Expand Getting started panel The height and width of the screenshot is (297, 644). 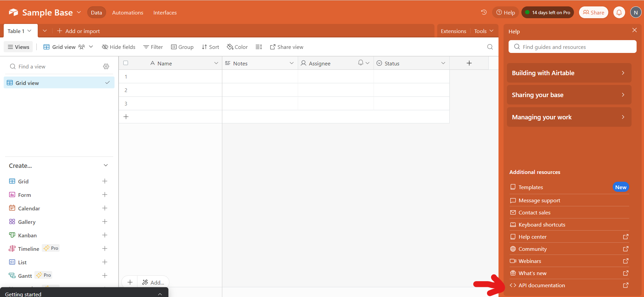coord(160,294)
